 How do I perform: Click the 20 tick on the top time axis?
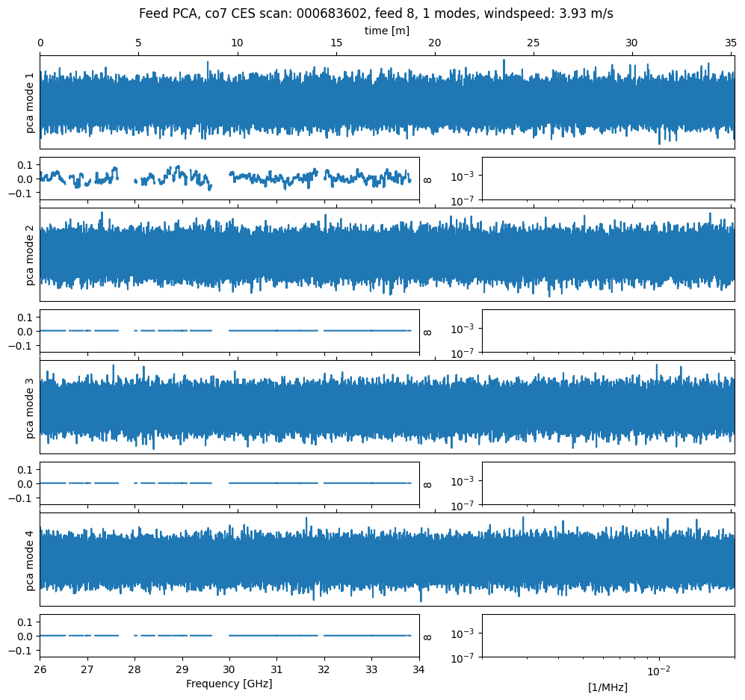[435, 44]
